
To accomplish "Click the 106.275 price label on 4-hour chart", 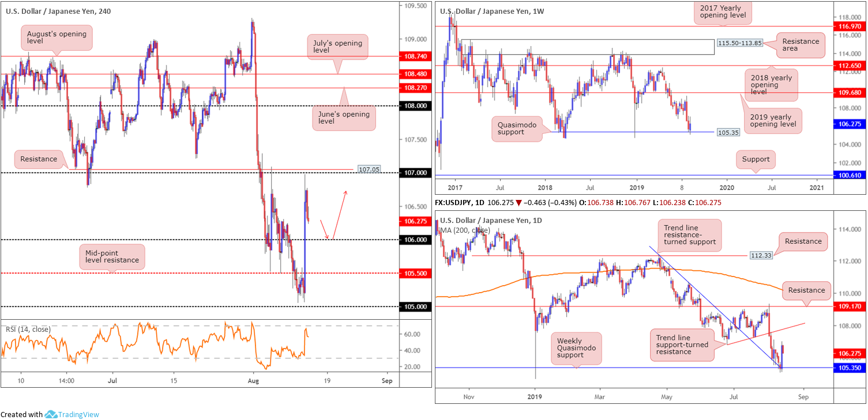I will [x=415, y=221].
